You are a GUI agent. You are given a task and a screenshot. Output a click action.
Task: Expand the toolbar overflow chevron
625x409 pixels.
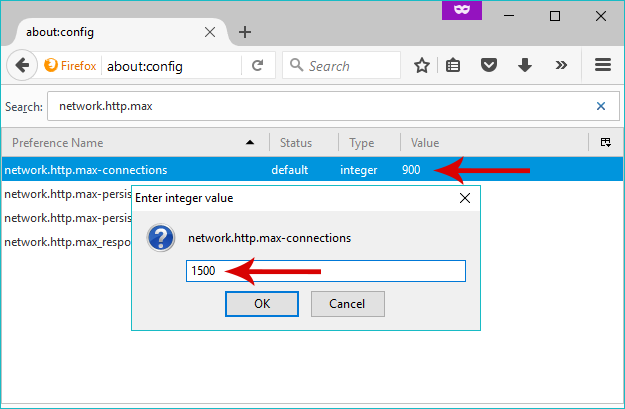coord(561,65)
